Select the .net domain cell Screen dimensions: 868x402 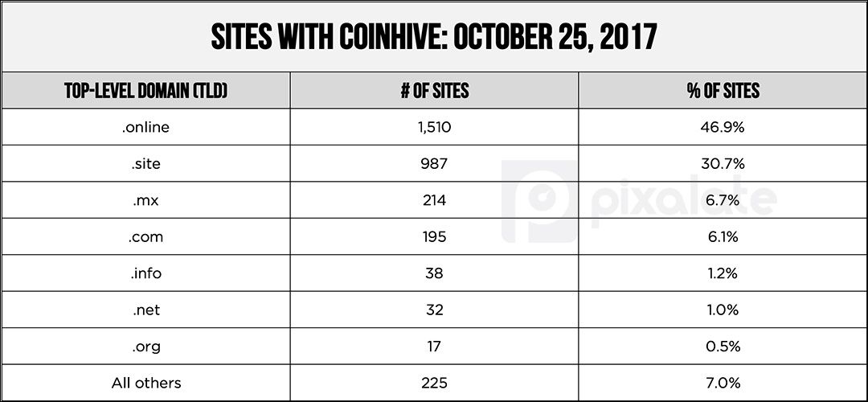click(x=146, y=310)
